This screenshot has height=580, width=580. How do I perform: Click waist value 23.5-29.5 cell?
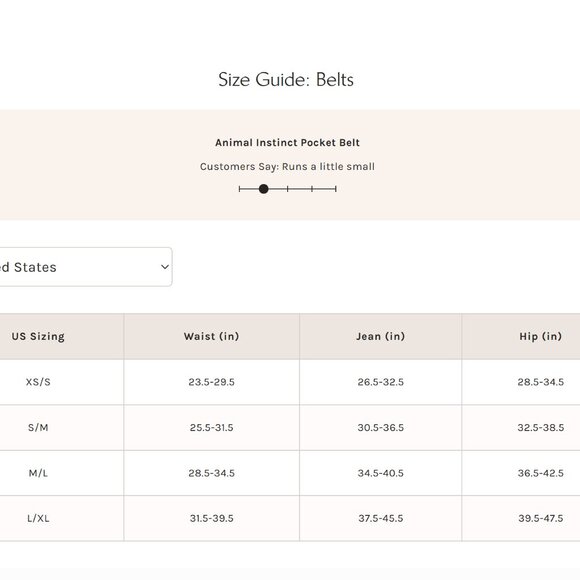[212, 382]
